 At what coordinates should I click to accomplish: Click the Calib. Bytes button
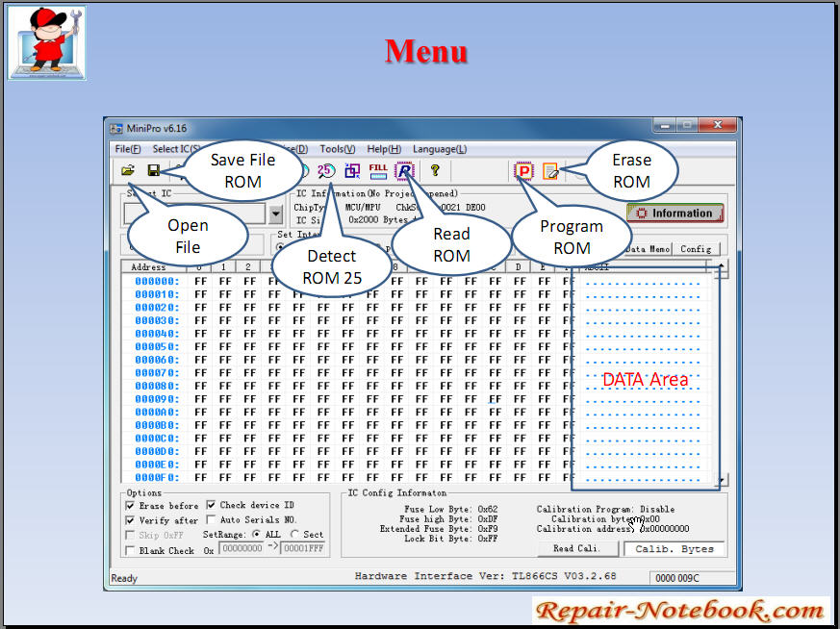674,549
